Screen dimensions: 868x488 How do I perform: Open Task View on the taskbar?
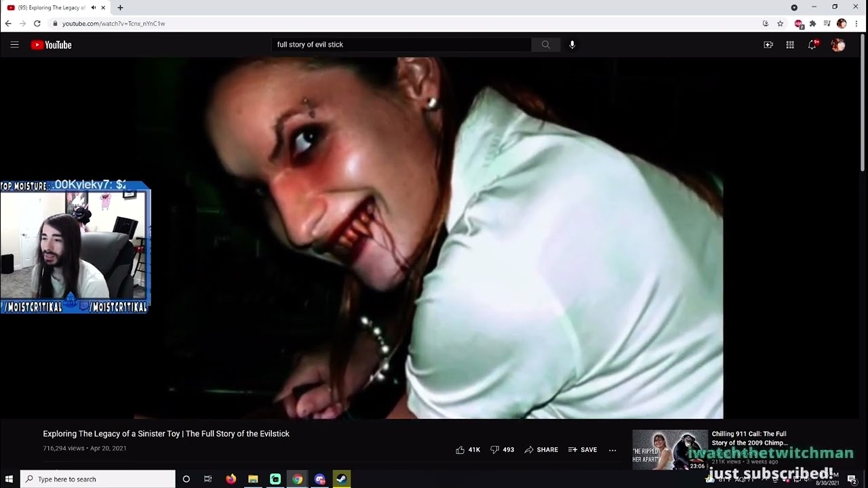208,479
